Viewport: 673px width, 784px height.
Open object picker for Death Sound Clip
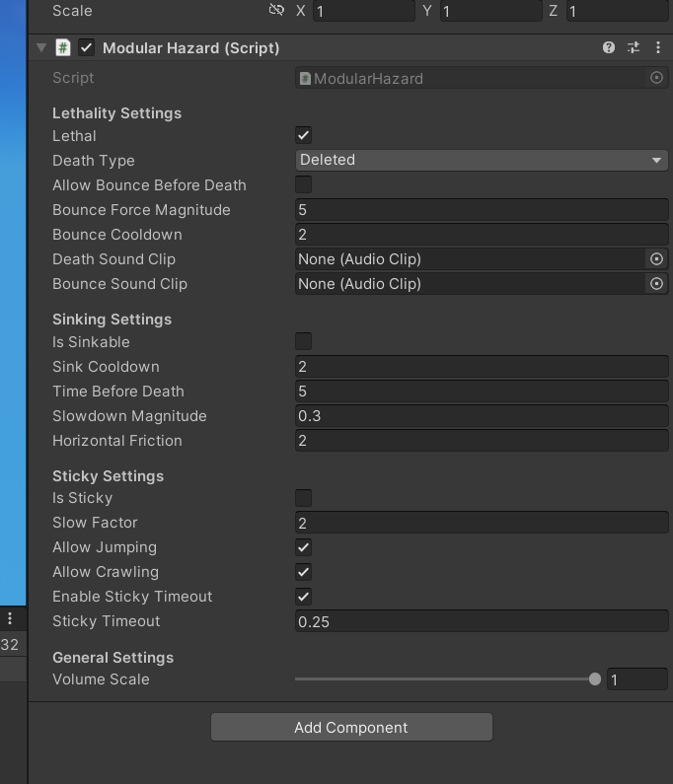click(x=656, y=259)
